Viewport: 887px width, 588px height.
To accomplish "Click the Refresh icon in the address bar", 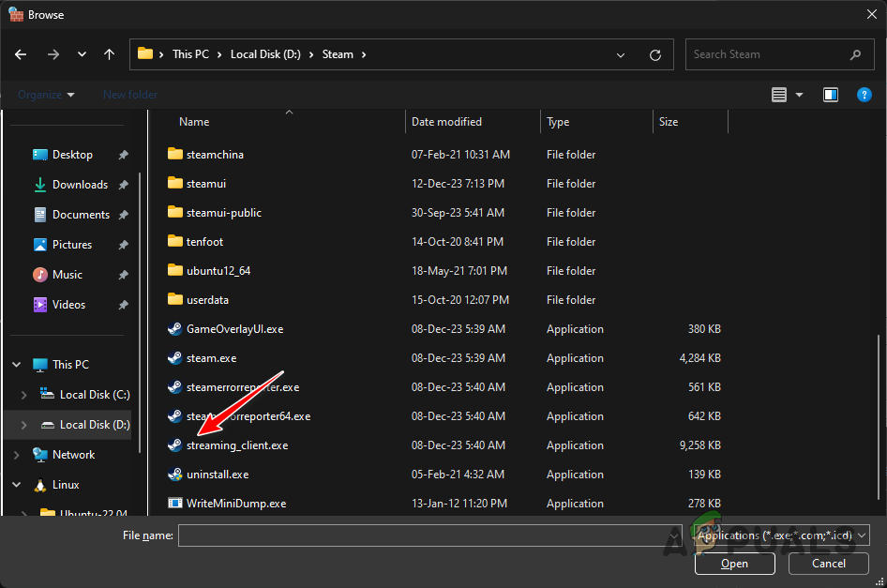I will [654, 54].
